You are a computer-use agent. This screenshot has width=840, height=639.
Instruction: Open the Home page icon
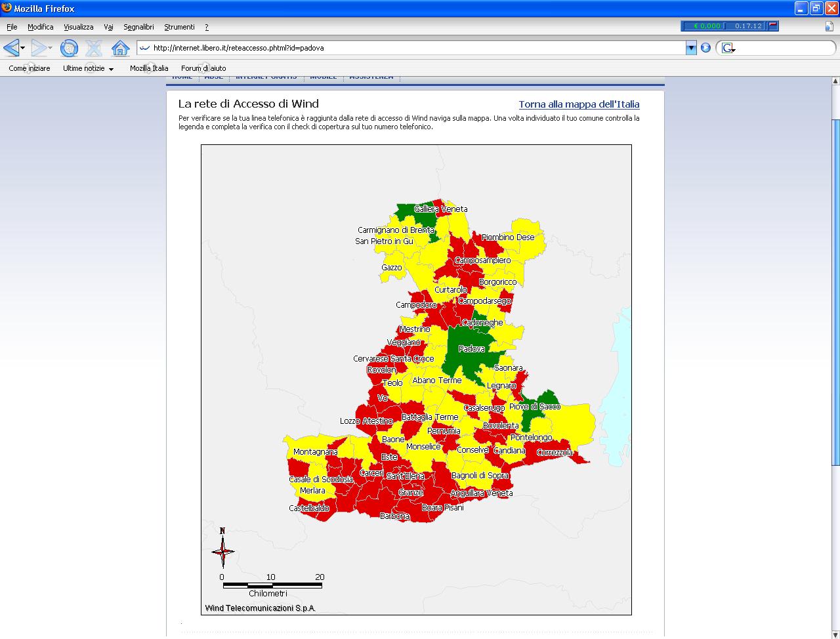pyautogui.click(x=120, y=48)
